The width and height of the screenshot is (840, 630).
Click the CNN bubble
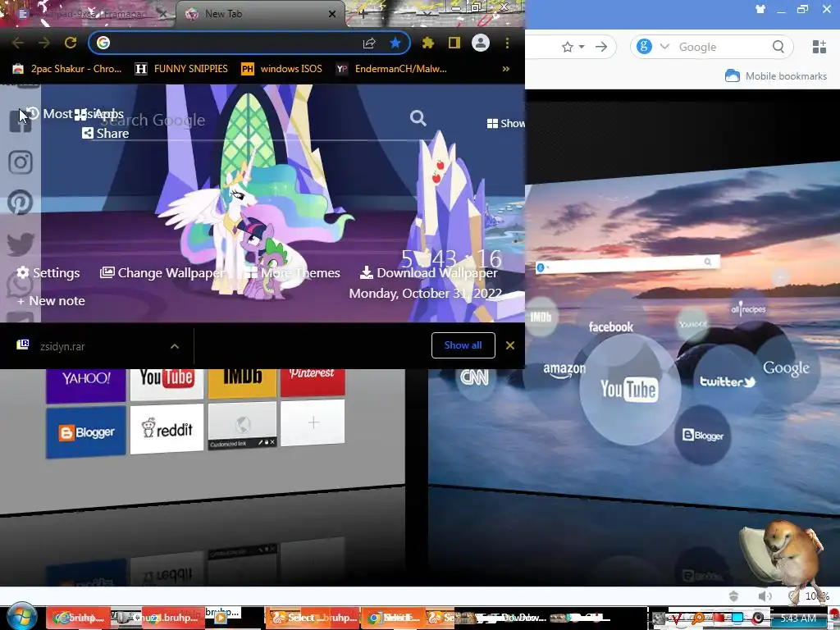[474, 377]
